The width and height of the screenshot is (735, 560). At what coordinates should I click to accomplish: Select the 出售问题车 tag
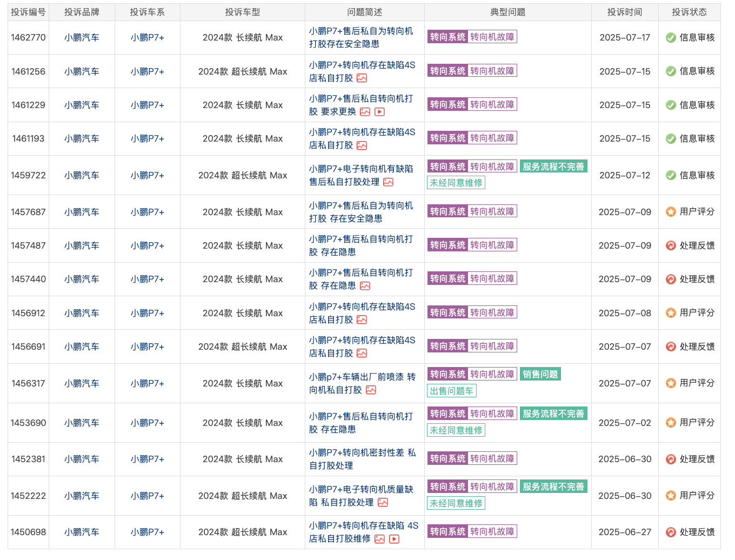452,391
